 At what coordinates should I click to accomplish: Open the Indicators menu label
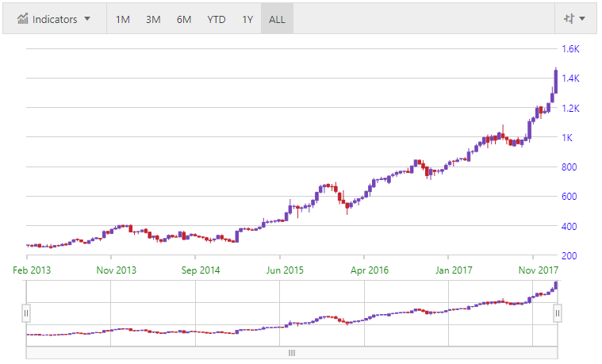tap(55, 19)
